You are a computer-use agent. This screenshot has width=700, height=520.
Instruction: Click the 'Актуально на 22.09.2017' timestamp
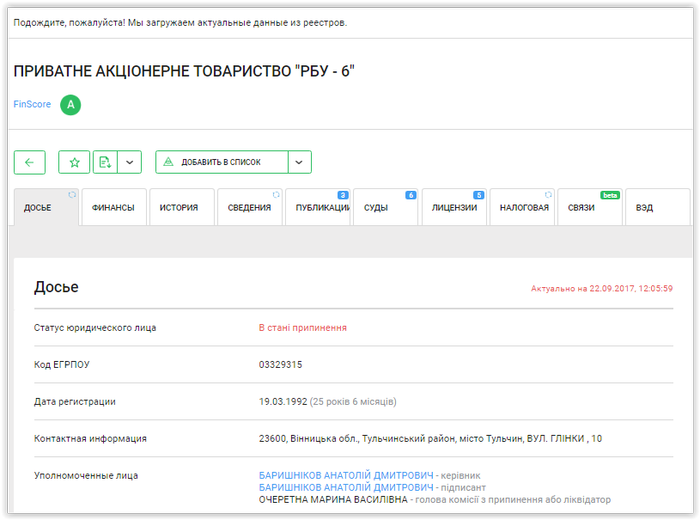602,288
